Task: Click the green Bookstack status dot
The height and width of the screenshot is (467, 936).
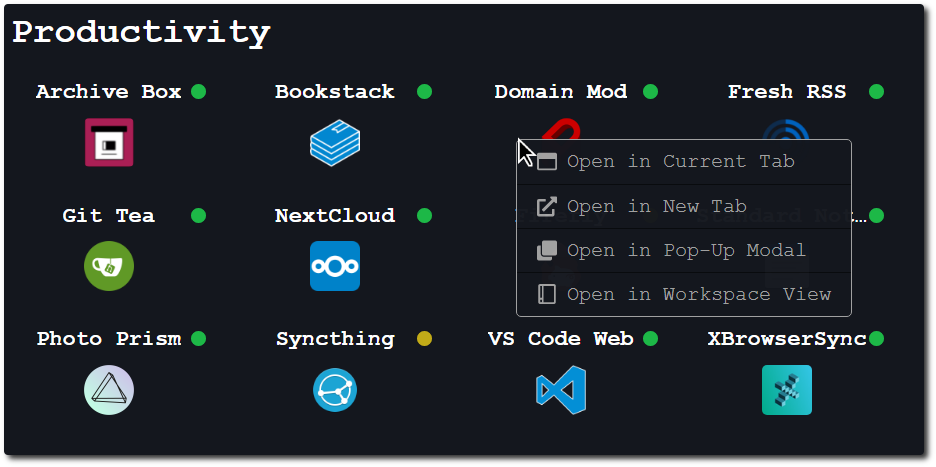Action: click(x=424, y=92)
